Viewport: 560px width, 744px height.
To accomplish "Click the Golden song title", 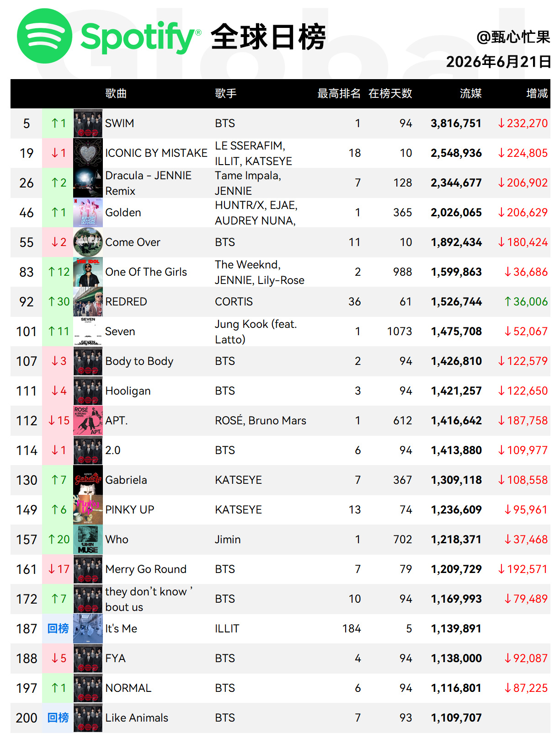I will pyautogui.click(x=123, y=213).
